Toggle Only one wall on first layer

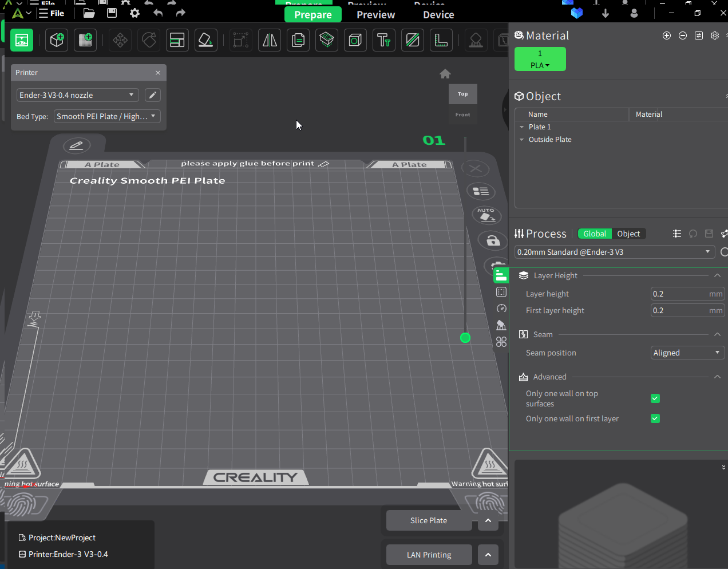pyautogui.click(x=655, y=418)
